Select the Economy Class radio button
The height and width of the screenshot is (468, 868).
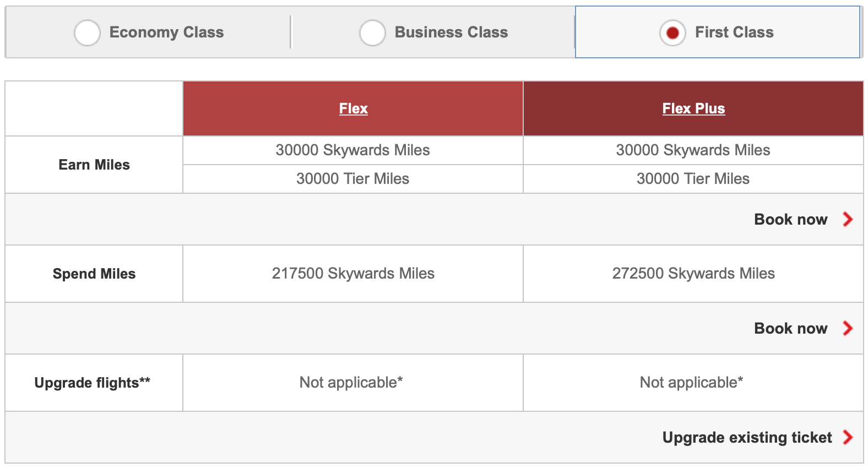[87, 32]
